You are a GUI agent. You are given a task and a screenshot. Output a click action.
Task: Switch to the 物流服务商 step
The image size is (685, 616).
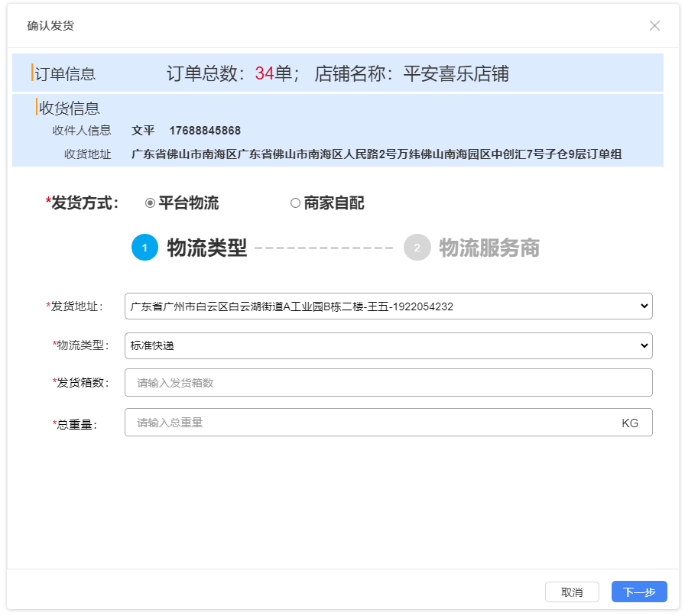489,248
